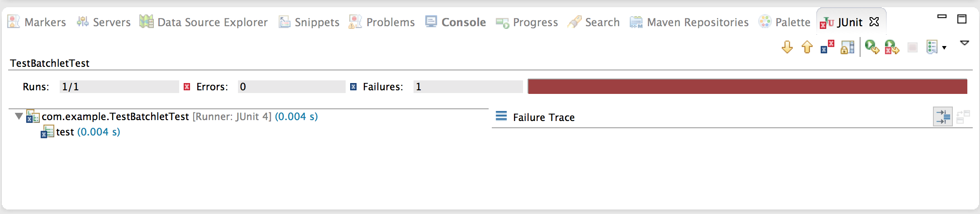Click the Console tab icon
This screenshot has width=980, height=214.
point(431,22)
